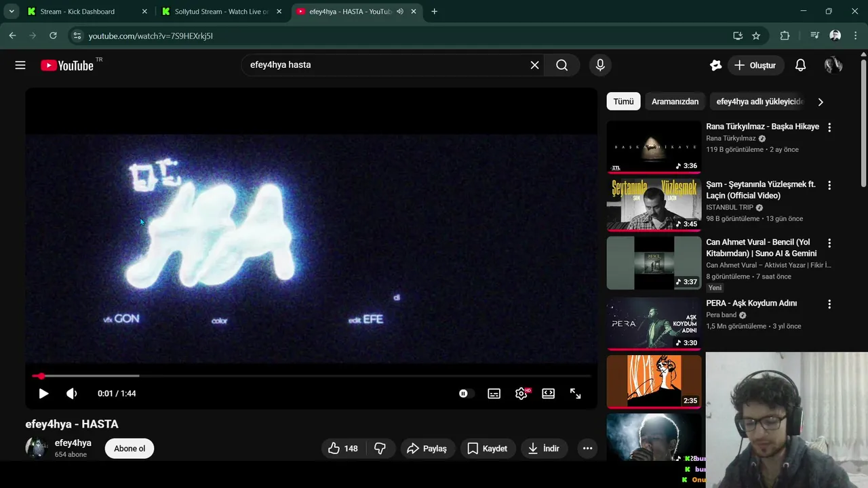Like the video with 148 likes
Image resolution: width=868 pixels, height=488 pixels.
[x=344, y=448]
